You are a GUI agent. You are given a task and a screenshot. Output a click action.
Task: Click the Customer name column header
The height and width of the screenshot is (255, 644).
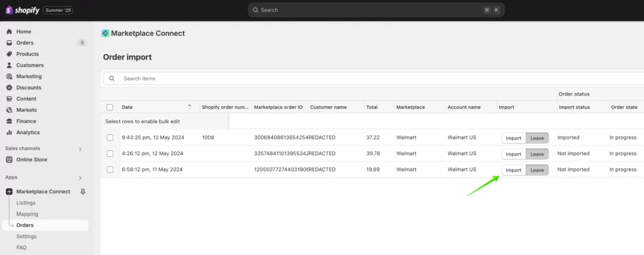pyautogui.click(x=328, y=107)
